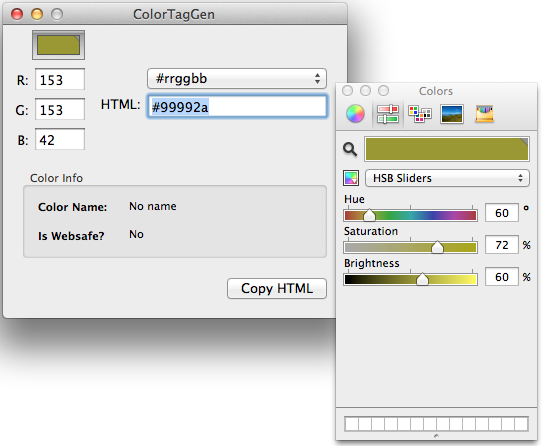The width and height of the screenshot is (544, 446).
Task: Click the color profile icon beside HSB Sliders
Action: [x=351, y=178]
